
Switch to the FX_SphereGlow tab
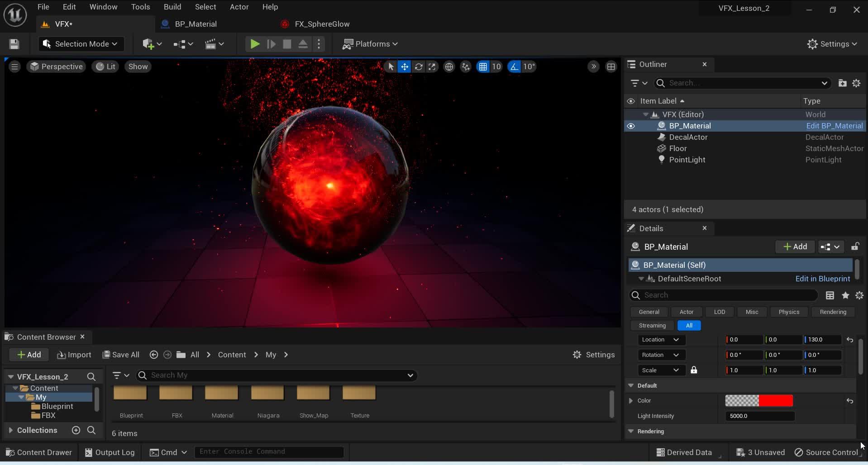coord(322,24)
